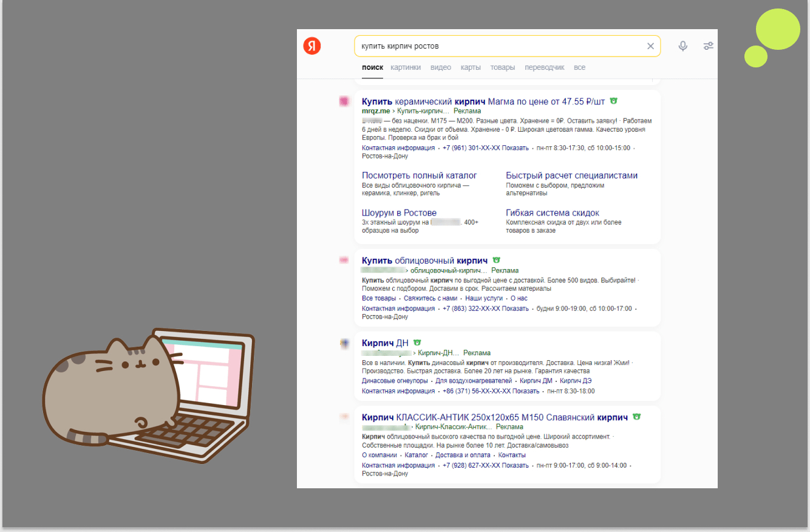Click the "пн-пт 9:00-17:00, сб 9:00-14:00" hours text

(x=581, y=465)
